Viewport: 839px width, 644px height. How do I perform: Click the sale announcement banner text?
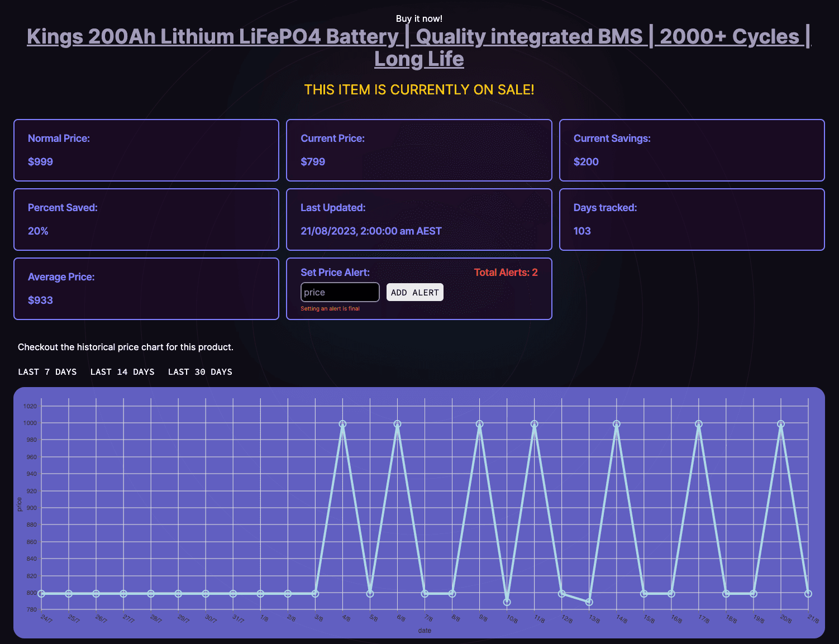coord(419,89)
